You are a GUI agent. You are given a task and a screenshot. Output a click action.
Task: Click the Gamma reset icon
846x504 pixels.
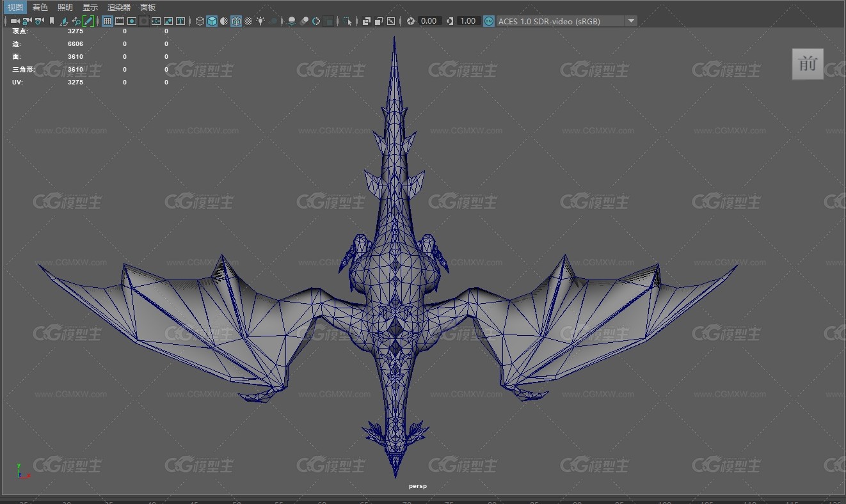tap(450, 21)
